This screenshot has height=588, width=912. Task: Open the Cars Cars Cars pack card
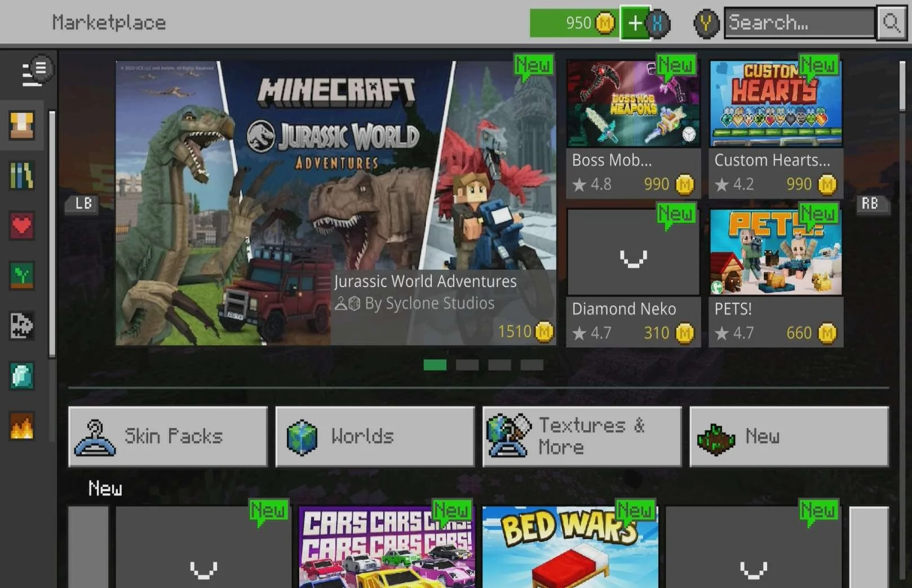pyautogui.click(x=387, y=547)
